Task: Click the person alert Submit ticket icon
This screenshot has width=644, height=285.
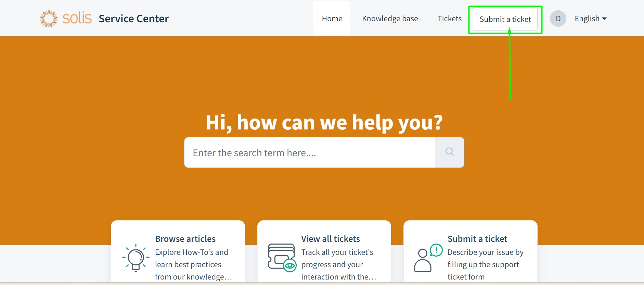Action: coord(428,258)
